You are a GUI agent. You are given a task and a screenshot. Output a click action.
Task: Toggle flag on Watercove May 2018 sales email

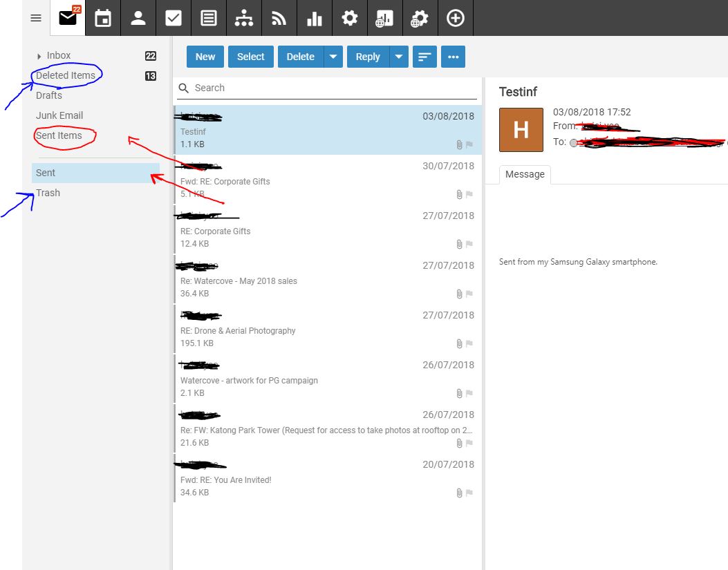point(469,294)
